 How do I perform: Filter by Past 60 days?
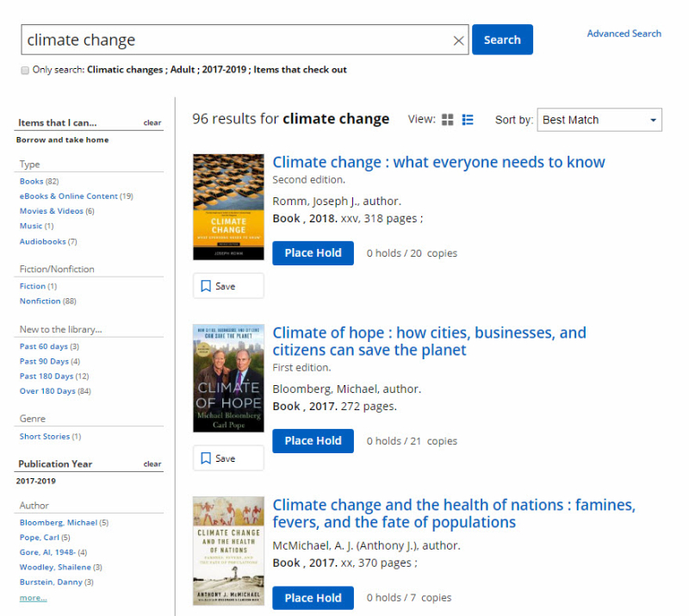(43, 345)
